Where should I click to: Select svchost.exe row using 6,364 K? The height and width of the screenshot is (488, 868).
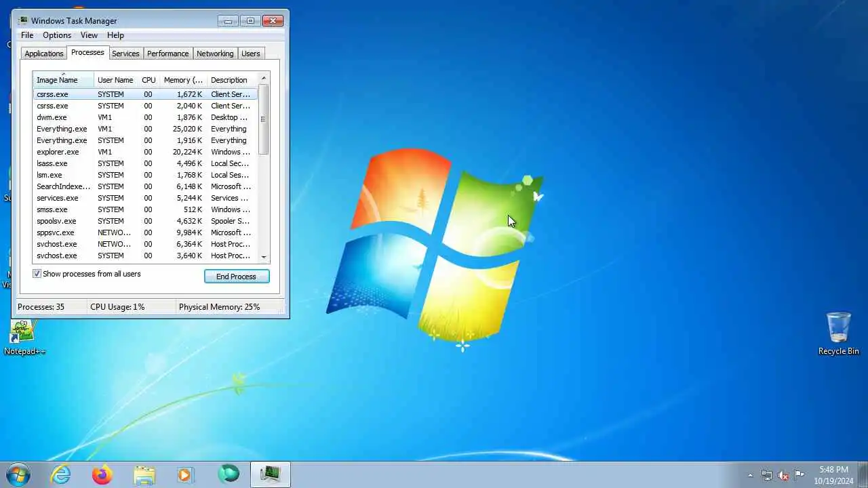tap(145, 244)
